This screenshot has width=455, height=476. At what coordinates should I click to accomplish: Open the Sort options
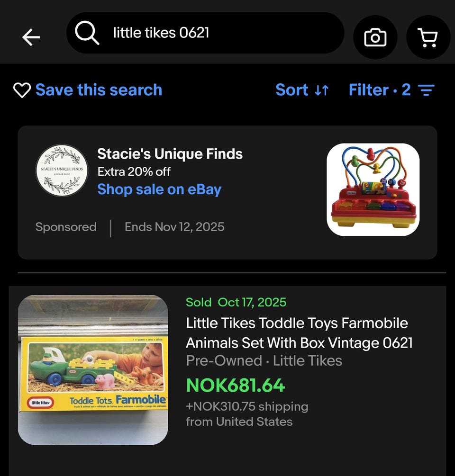tap(302, 90)
